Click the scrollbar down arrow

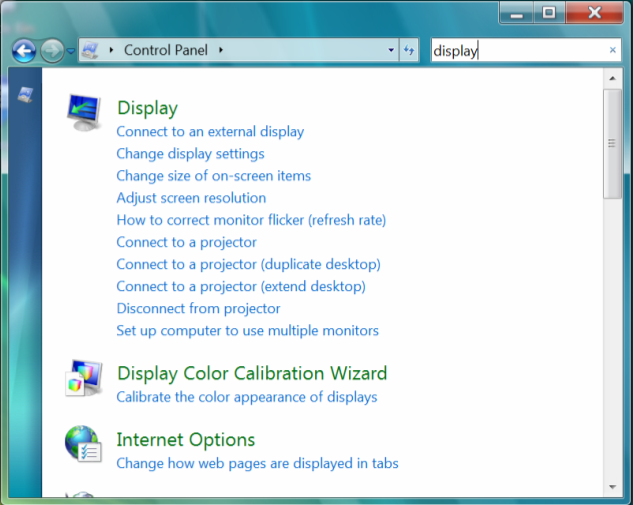[x=612, y=487]
